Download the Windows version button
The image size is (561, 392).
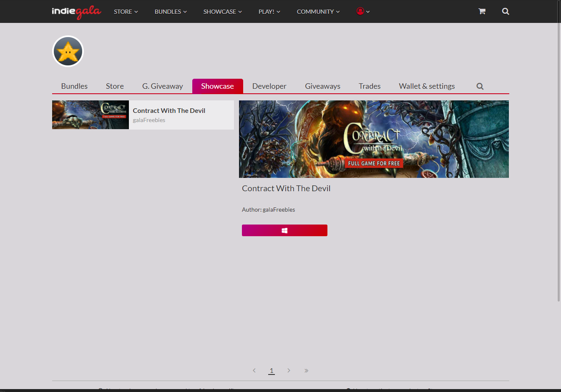click(284, 230)
